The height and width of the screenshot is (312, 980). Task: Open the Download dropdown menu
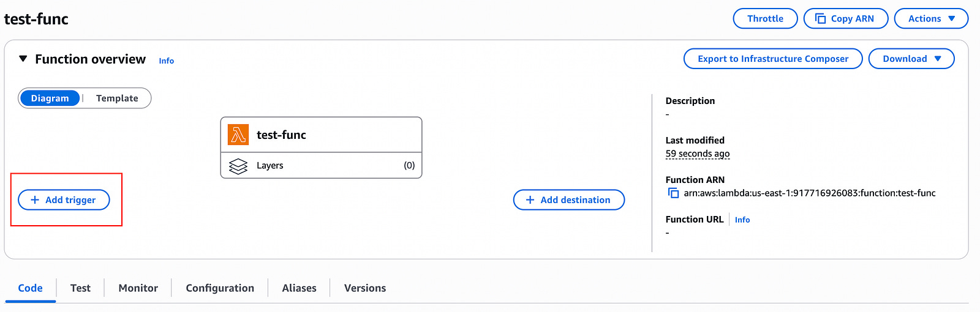911,59
